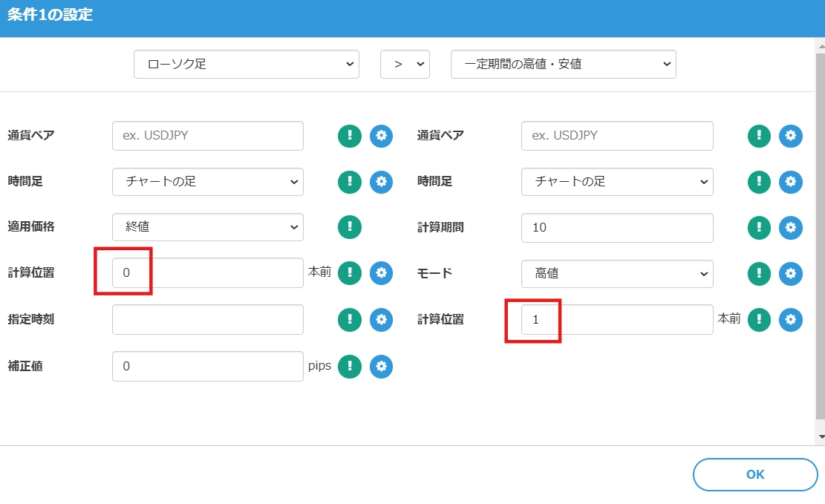Screen dimensions: 825x504
Task: Click the scrollbar's down arrow
Action: [x=820, y=437]
